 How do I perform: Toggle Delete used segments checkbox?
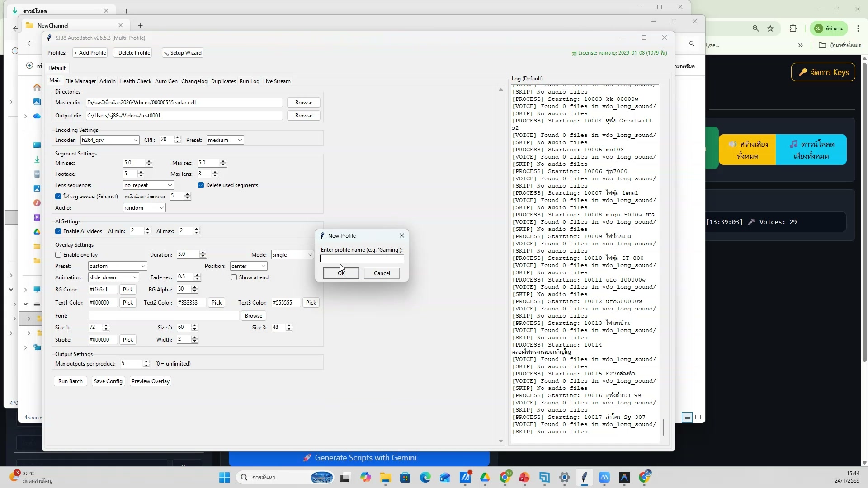(x=201, y=185)
